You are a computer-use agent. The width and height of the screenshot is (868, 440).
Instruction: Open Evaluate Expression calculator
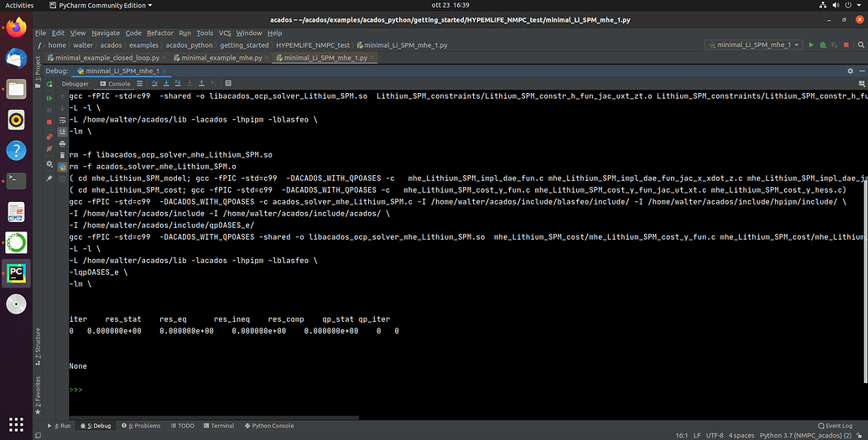(x=228, y=84)
